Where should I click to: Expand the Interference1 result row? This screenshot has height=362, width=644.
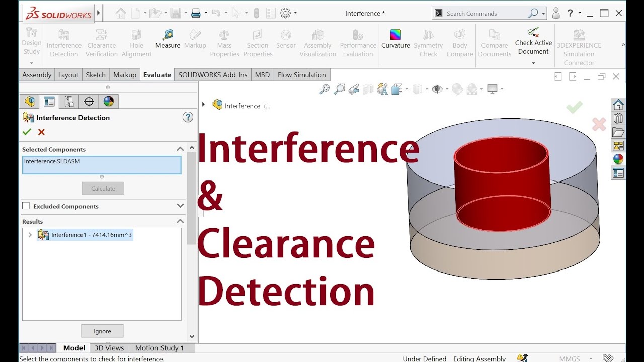click(x=30, y=235)
